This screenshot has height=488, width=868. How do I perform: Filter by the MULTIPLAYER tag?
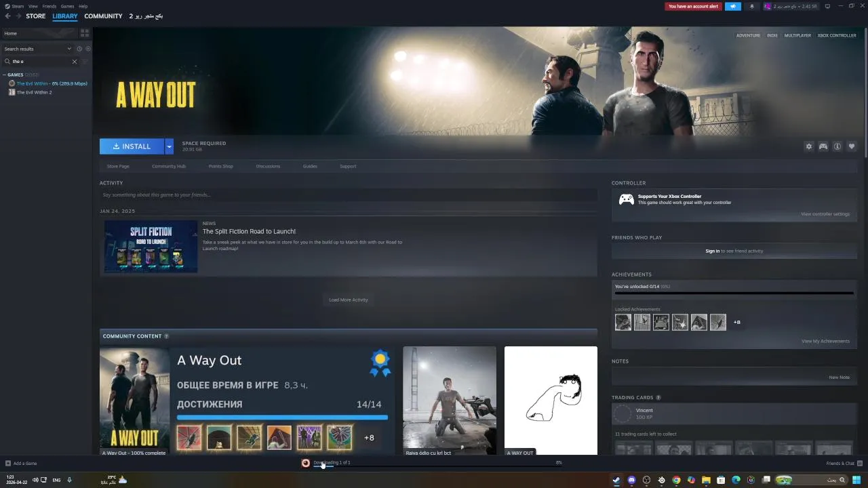797,35
